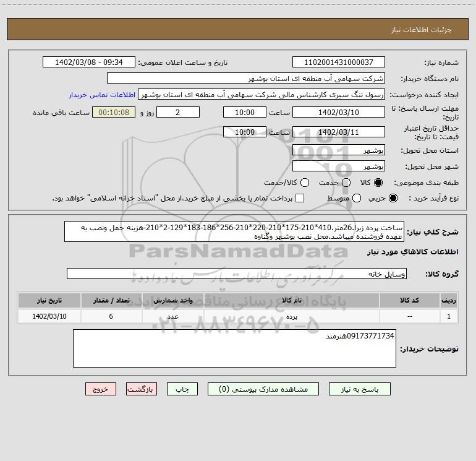Click the remaining time 00:10:08 field
Viewport: 476px width, 461px height.
(114, 112)
